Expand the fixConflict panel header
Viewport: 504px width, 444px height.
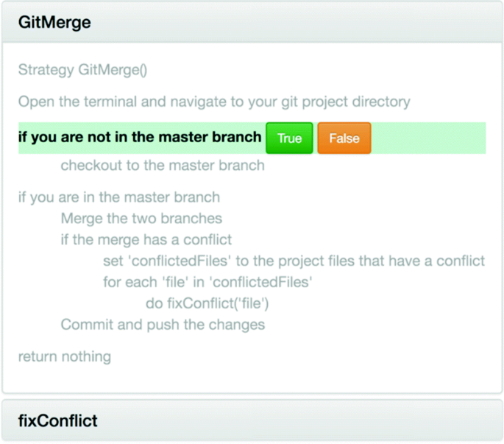pyautogui.click(x=294, y=421)
